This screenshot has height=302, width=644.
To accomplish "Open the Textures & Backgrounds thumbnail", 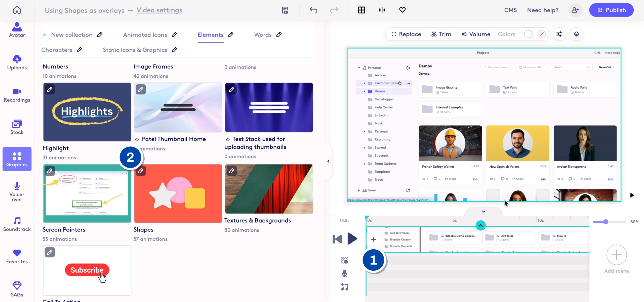I will click(269, 189).
